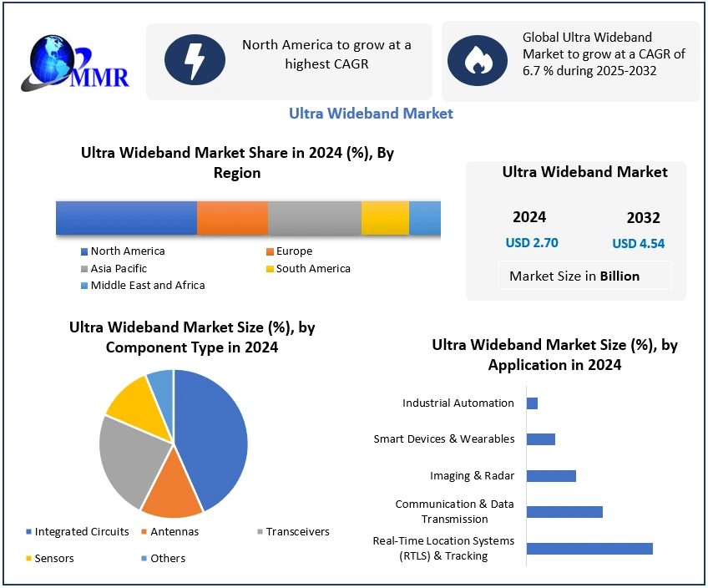The height and width of the screenshot is (588, 708).
Task: Click the Imaging & Radar bar
Action: tap(551, 476)
